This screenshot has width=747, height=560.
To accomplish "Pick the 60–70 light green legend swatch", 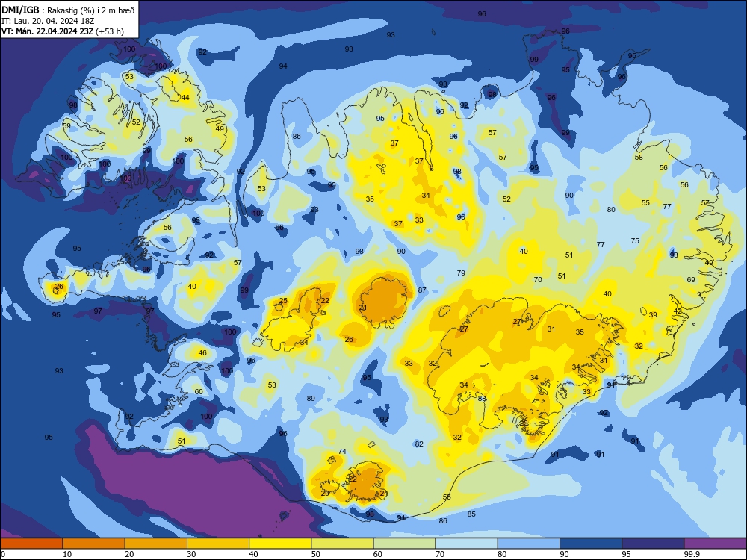I will coord(404,544).
